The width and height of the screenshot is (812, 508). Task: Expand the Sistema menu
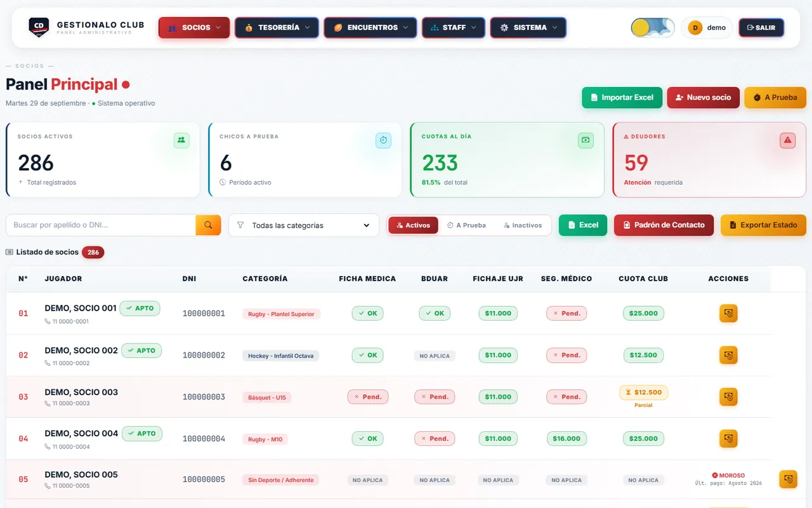(528, 27)
